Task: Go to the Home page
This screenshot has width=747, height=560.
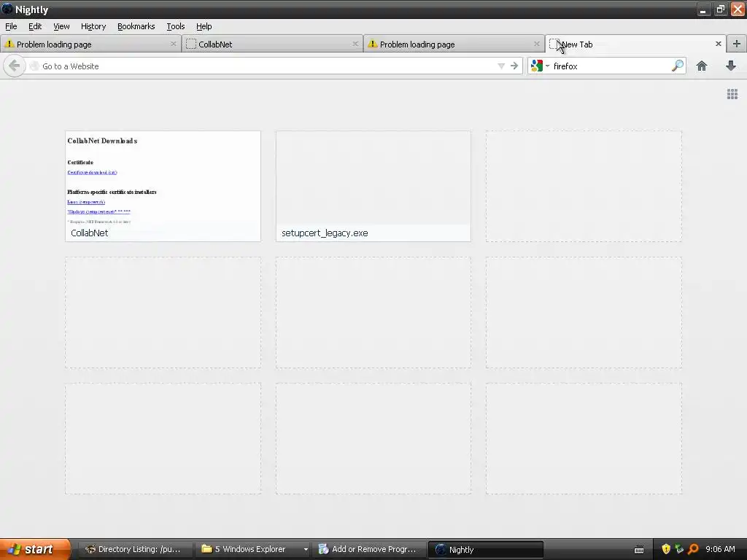Action: (701, 66)
